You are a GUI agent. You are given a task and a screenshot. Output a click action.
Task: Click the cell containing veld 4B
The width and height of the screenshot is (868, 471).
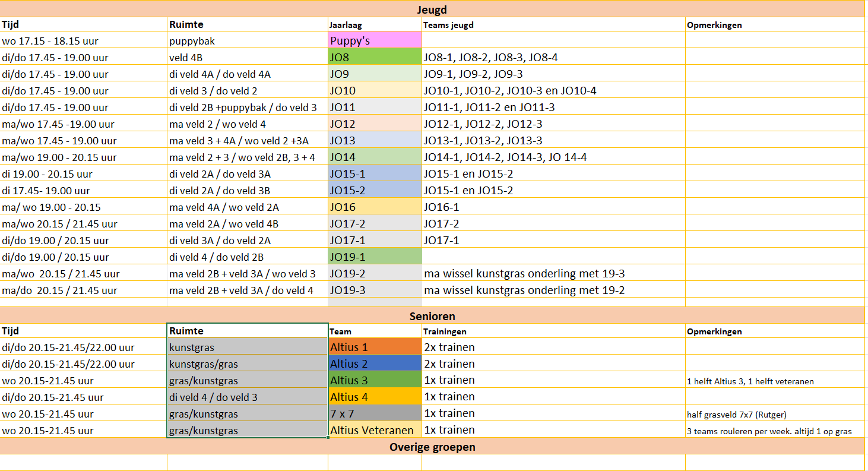pos(247,58)
